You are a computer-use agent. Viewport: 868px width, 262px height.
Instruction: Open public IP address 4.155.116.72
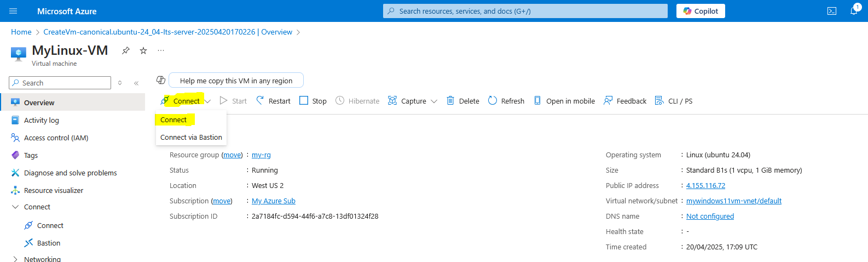pos(706,186)
